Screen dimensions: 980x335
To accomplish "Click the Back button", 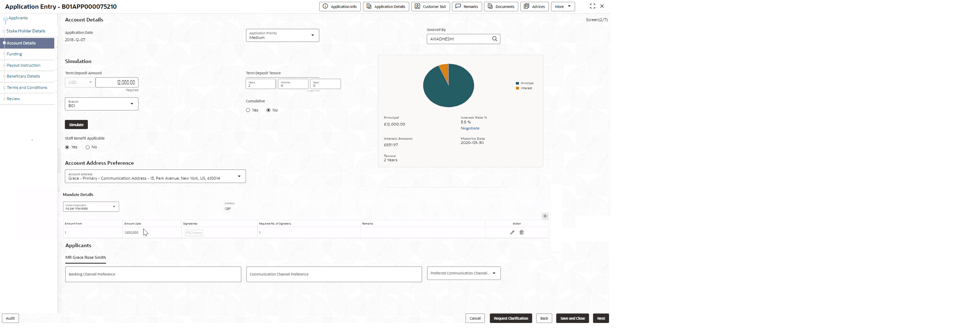I will click(544, 319).
